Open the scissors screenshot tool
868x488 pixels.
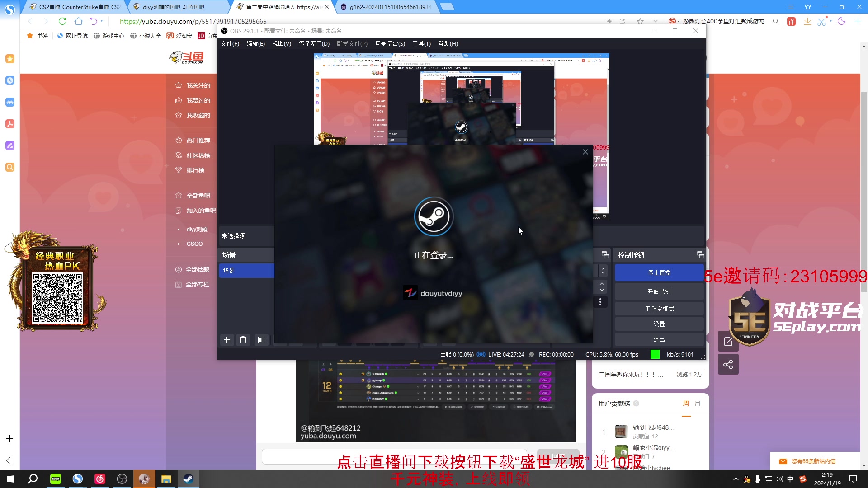[822, 21]
